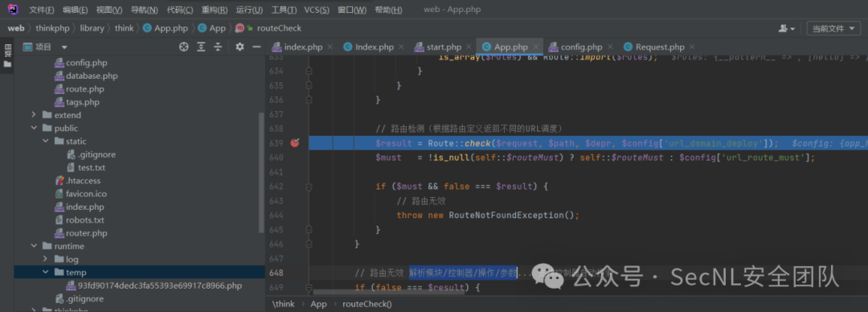Open the 当前文件 run configuration dropdown
868x312 pixels.
tap(833, 29)
